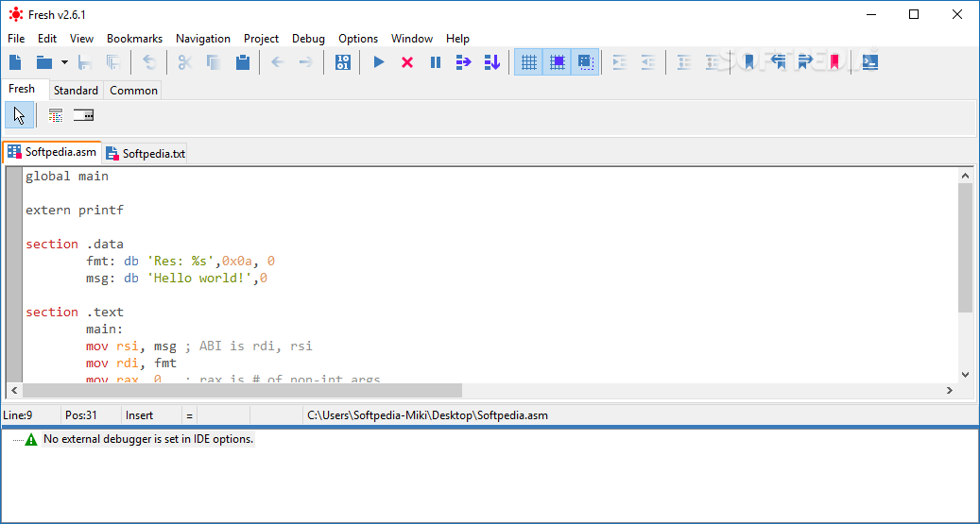Open the Help menu
The image size is (980, 524).
click(x=457, y=38)
